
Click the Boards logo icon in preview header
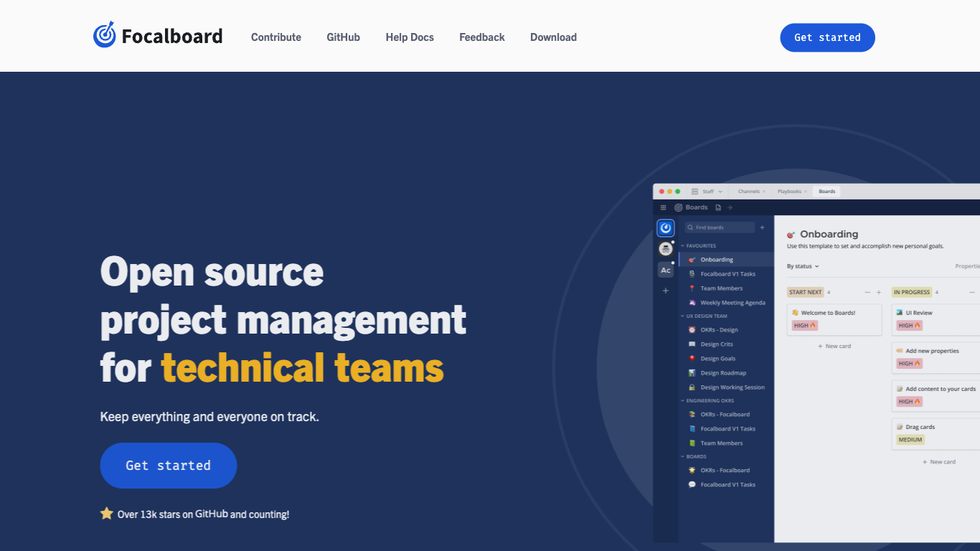tap(678, 207)
